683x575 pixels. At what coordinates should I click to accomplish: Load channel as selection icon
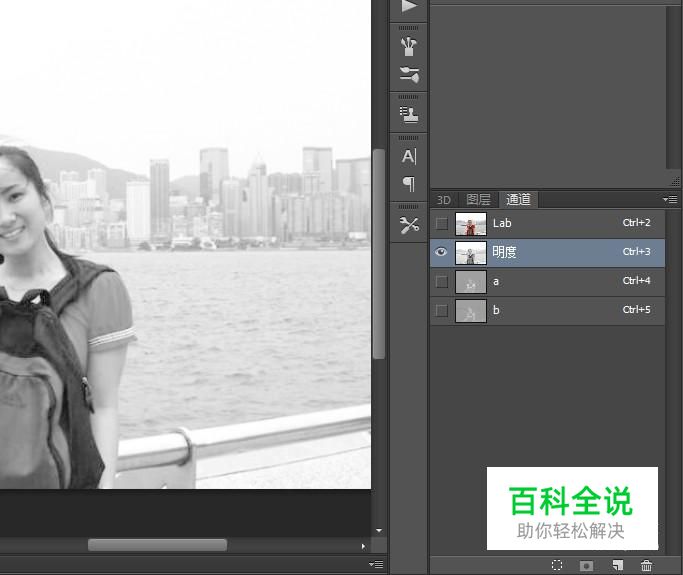[x=557, y=565]
